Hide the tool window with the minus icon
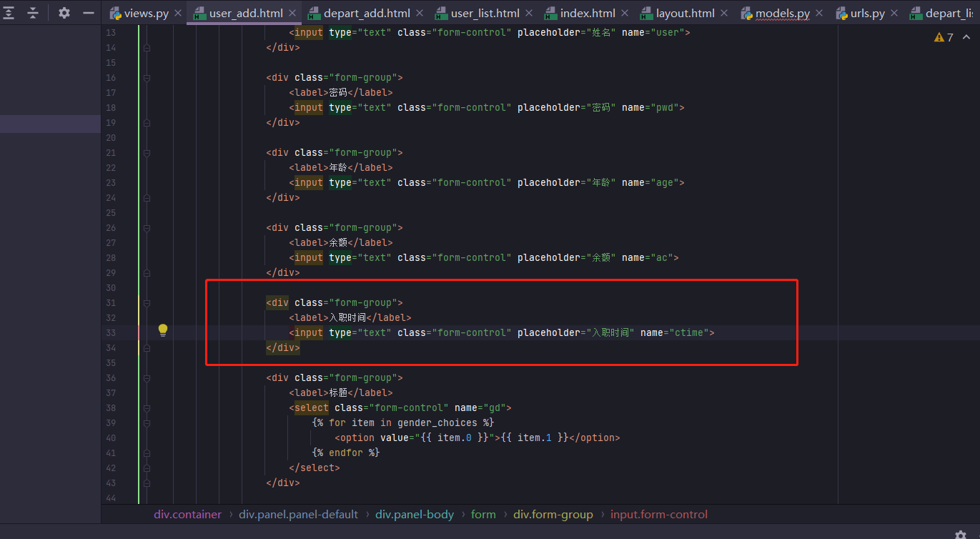This screenshot has width=980, height=539. pyautogui.click(x=88, y=13)
